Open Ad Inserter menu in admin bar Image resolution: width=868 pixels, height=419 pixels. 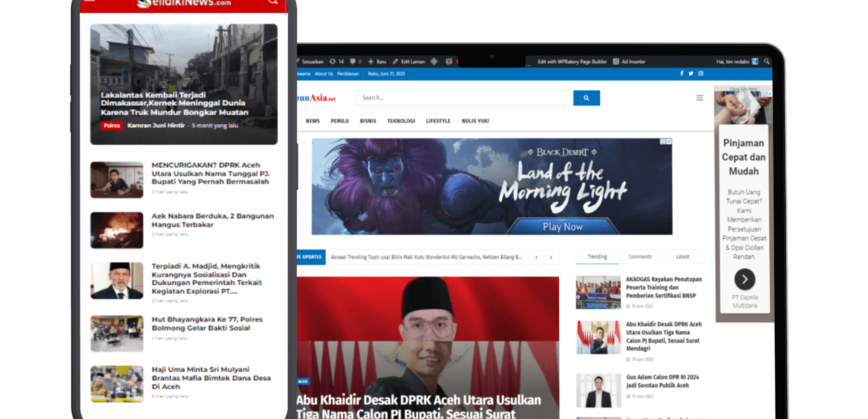point(629,62)
